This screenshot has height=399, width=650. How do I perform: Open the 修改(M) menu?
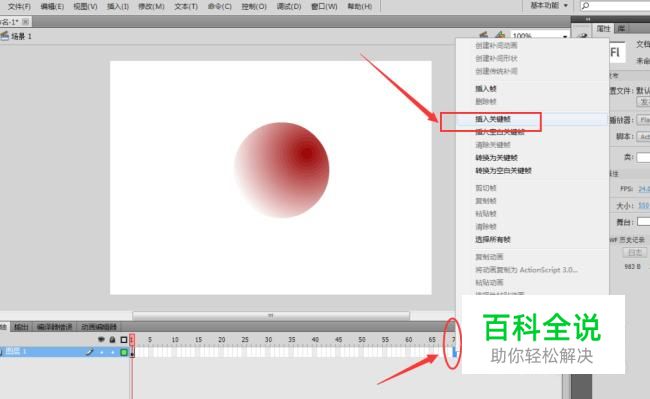click(151, 7)
